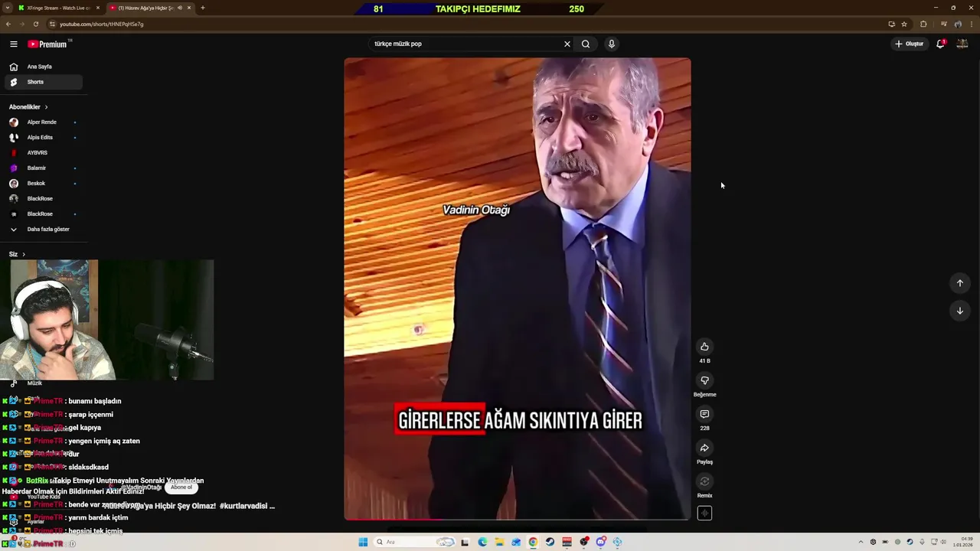This screenshot has width=980, height=551.
Task: Open Chrome extensions puzzle icon
Action: [923, 24]
